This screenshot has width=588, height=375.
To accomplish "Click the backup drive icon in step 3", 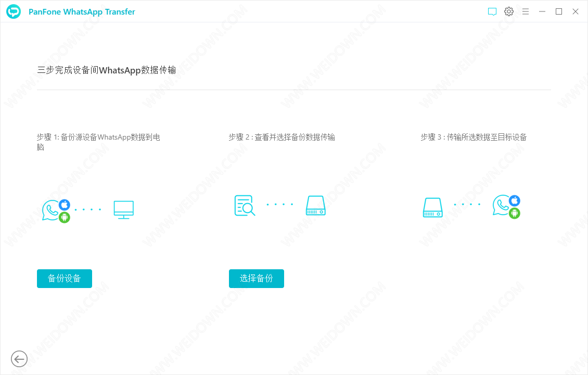I will click(433, 208).
